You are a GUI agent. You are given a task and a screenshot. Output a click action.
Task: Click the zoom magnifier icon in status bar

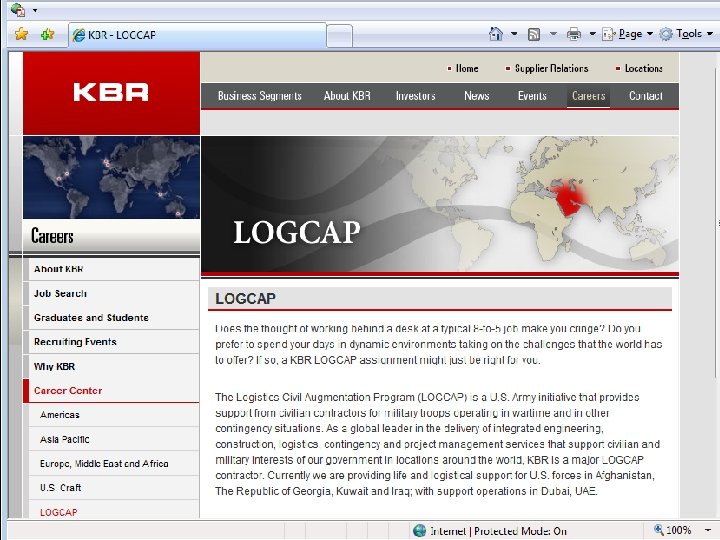coord(658,530)
